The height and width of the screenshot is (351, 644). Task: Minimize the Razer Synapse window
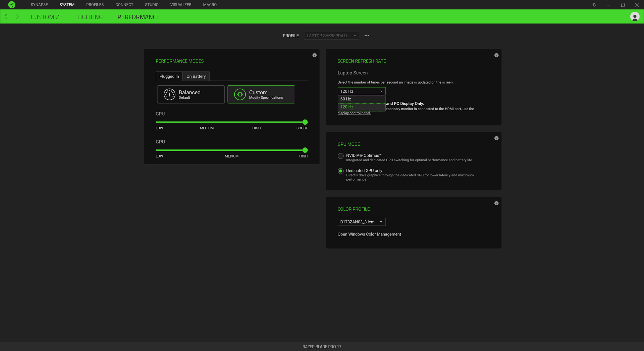pyautogui.click(x=609, y=5)
